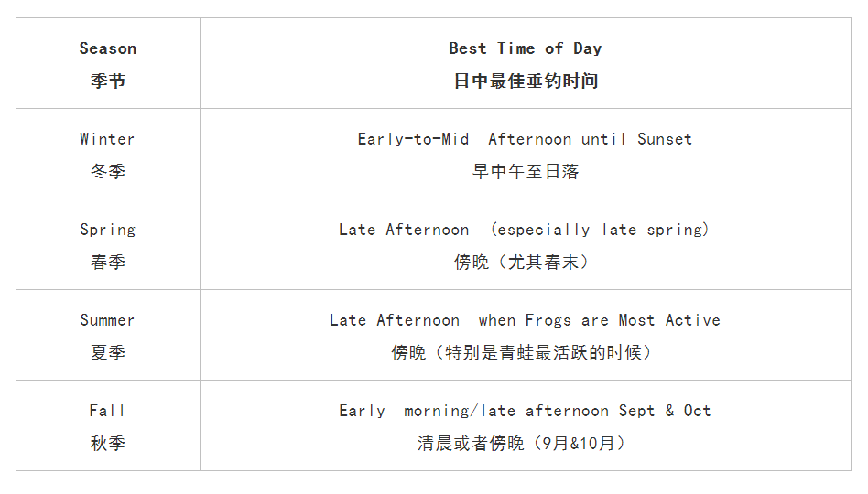Click the header text 日中最佳垂钓时间
The image size is (868, 494).
tap(526, 81)
